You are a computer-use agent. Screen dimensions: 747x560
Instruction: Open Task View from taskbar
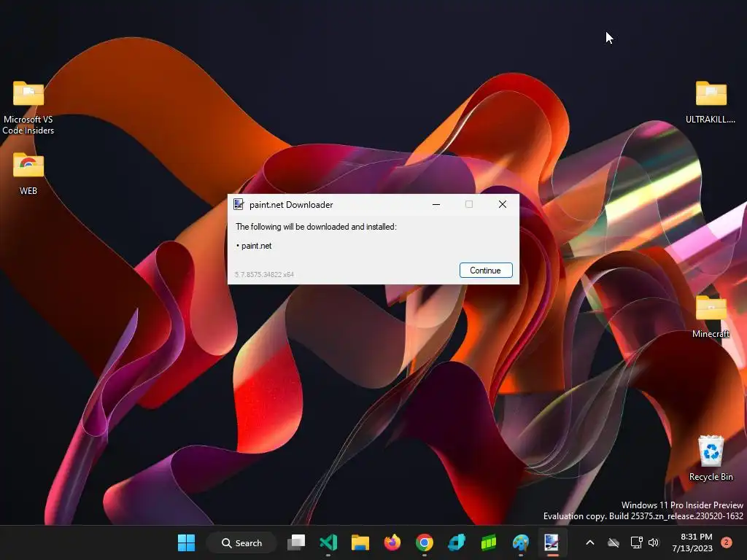pyautogui.click(x=296, y=542)
